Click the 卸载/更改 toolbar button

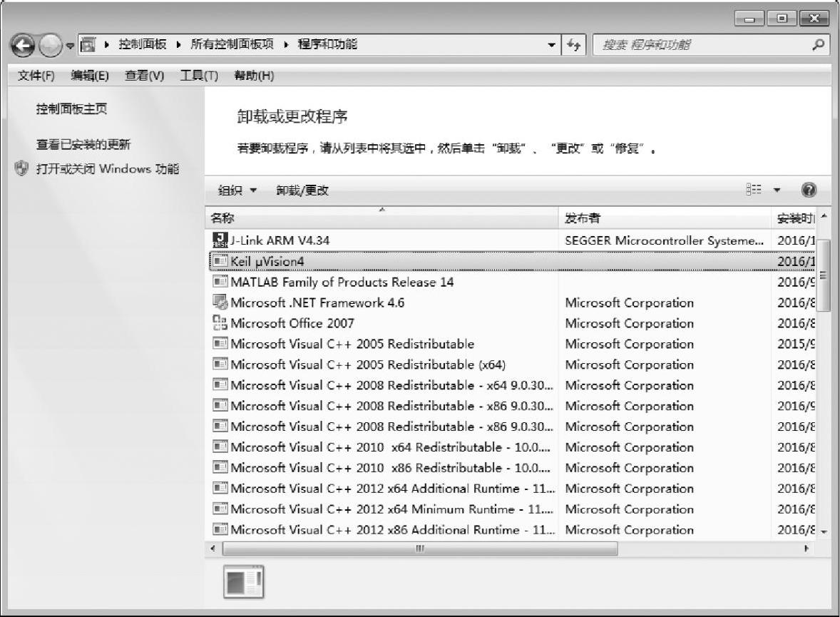click(x=302, y=190)
